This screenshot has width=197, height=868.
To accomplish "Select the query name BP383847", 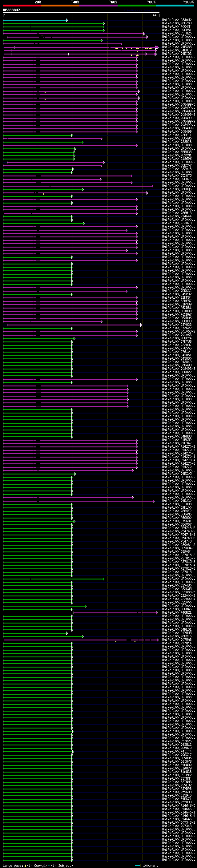I will pyautogui.click(x=11, y=10).
